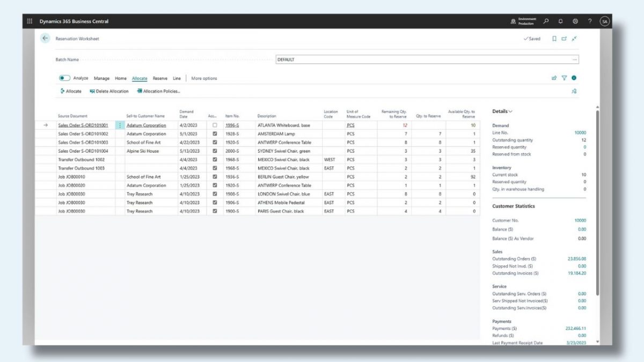Switch to the Reserve tab
644x362 pixels.
161,78
